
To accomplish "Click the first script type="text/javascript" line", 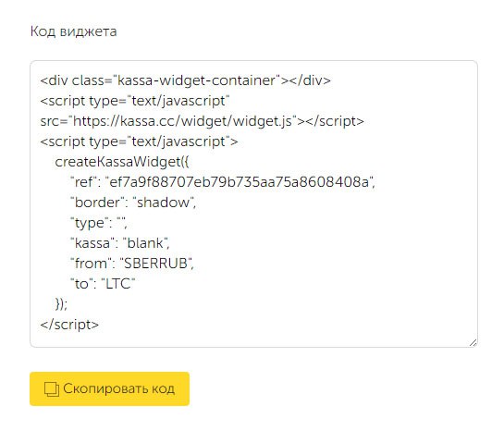I will point(135,101).
